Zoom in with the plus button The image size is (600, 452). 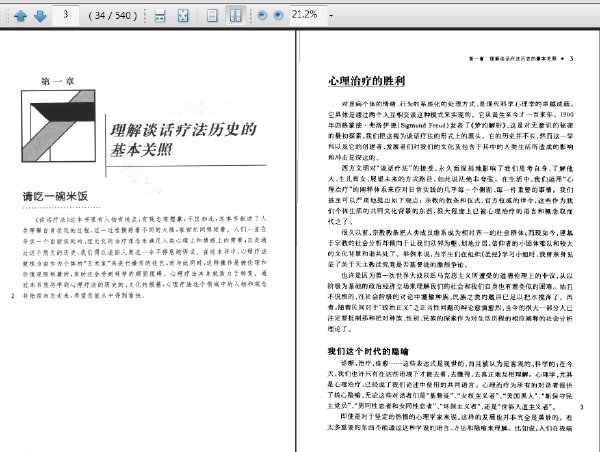279,15
